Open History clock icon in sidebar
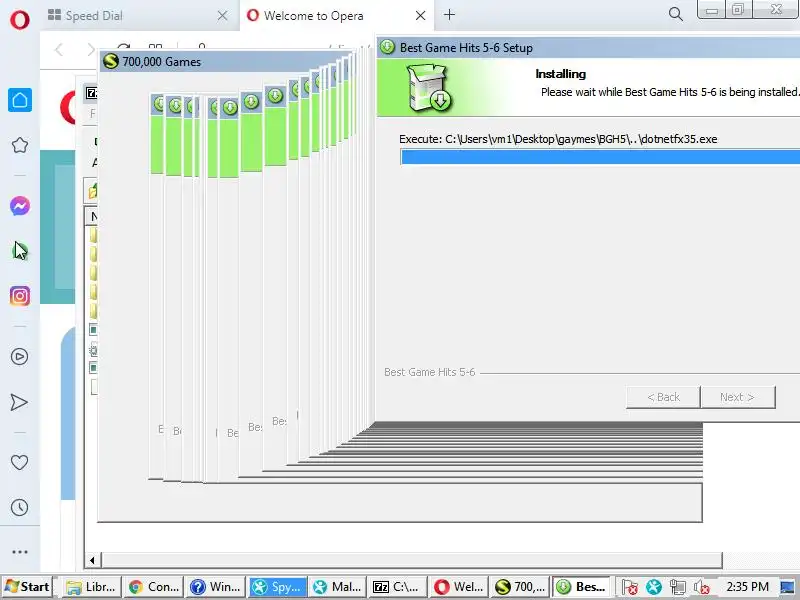Viewport: 800px width, 600px height. tap(19, 507)
